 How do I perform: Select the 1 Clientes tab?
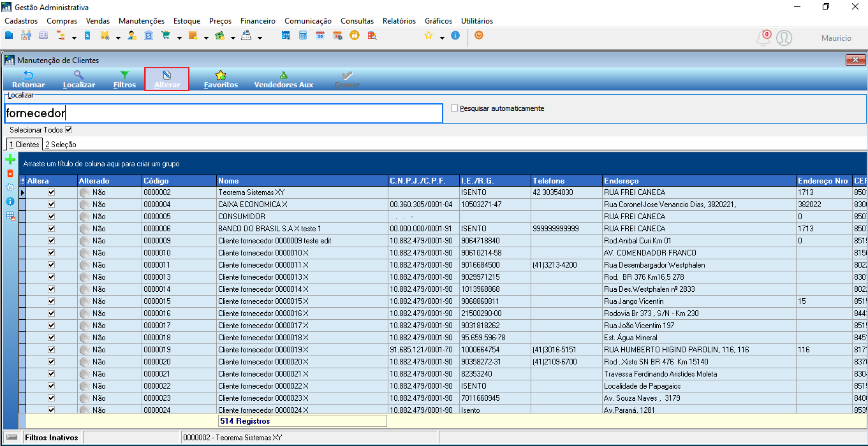pyautogui.click(x=24, y=145)
